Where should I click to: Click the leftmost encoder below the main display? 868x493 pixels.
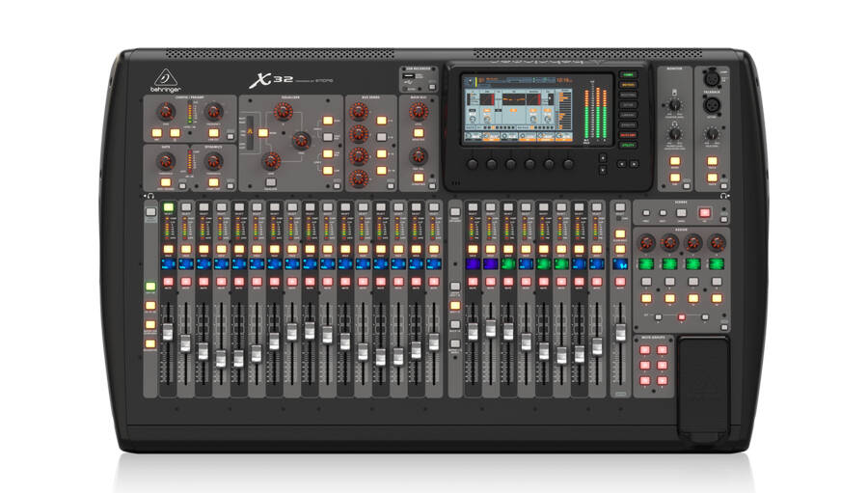tap(473, 165)
